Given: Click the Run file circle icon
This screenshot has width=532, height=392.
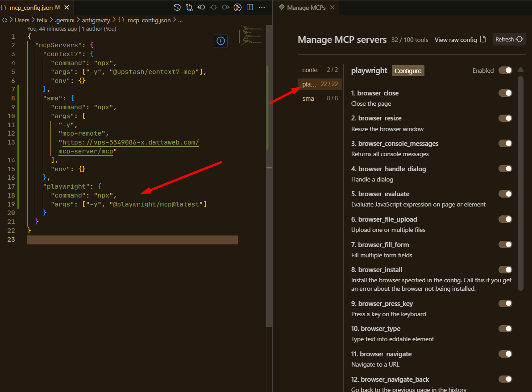Looking at the screenshot, I should coord(237,7).
